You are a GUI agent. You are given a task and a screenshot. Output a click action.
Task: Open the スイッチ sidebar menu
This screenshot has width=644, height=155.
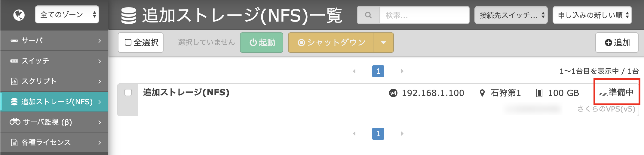click(x=54, y=61)
